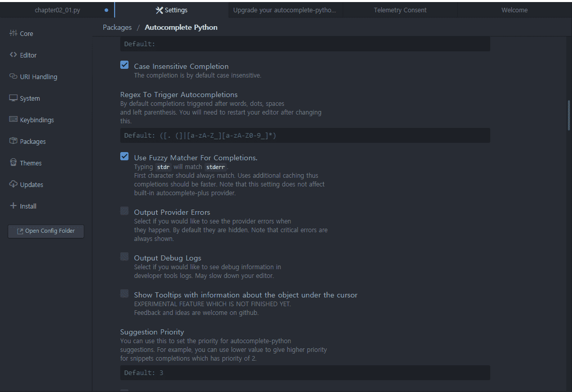572x392 pixels.
Task: Switch to the Telemetry Consent tab
Action: pos(400,10)
